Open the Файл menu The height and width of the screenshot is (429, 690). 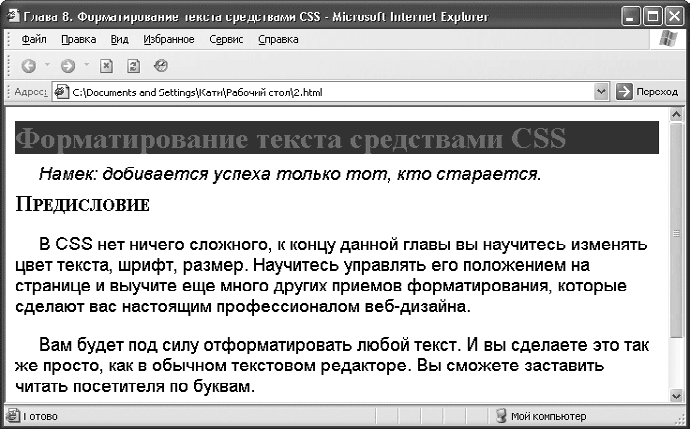(x=33, y=40)
